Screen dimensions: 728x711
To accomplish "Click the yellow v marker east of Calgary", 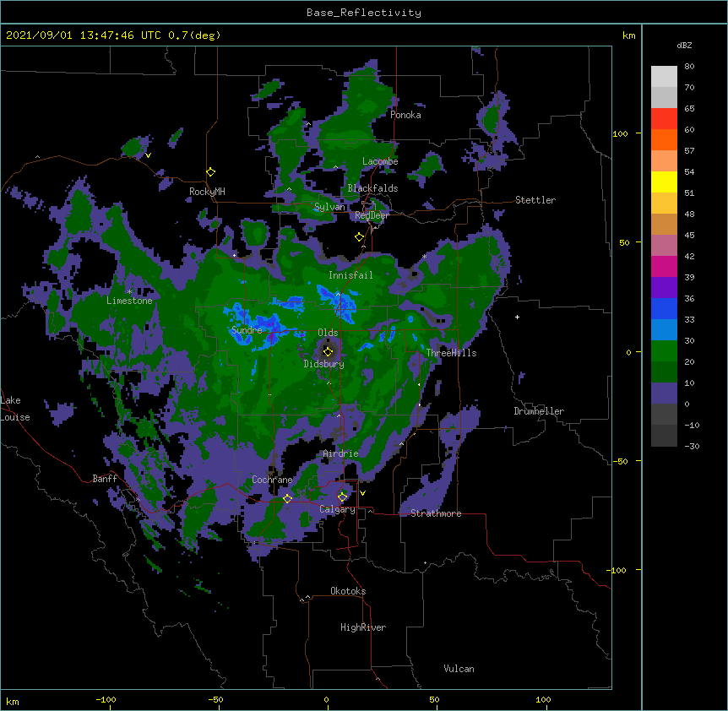I will point(362,493).
